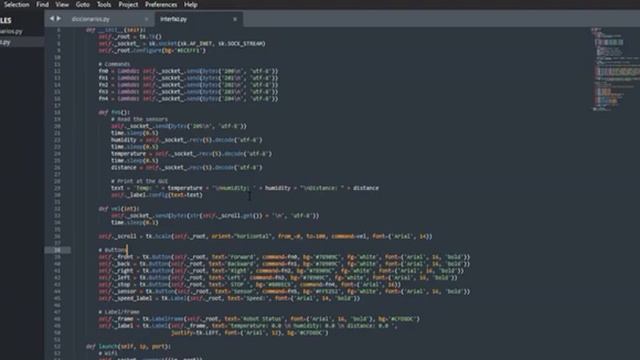
Task: Click the next tab arrow icon
Action: pyautogui.click(x=59, y=19)
